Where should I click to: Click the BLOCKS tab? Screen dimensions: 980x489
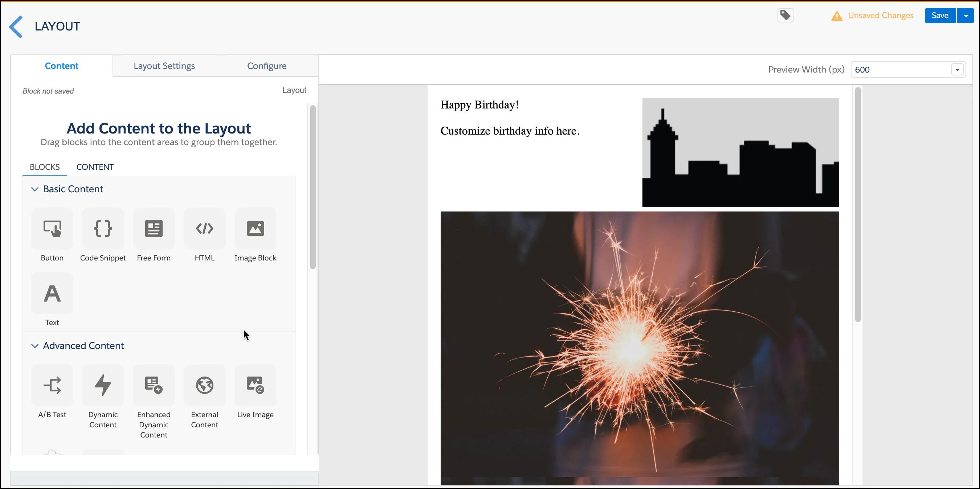click(44, 166)
